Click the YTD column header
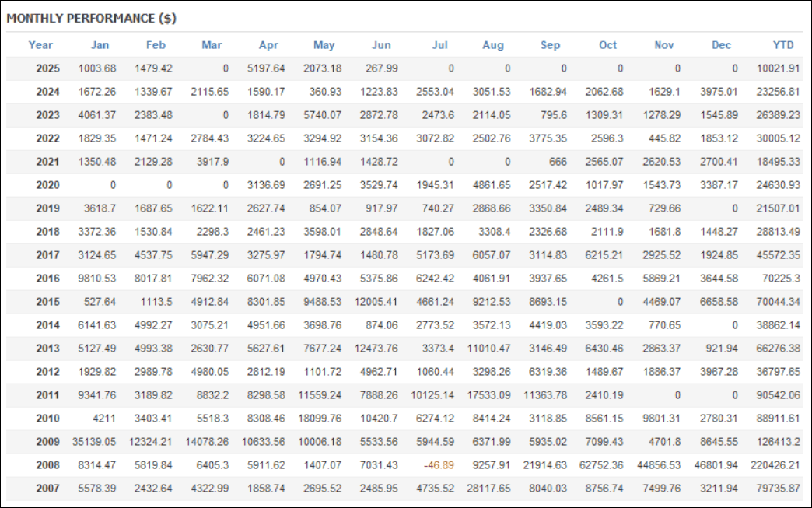Image resolution: width=812 pixels, height=508 pixels. coord(783,45)
